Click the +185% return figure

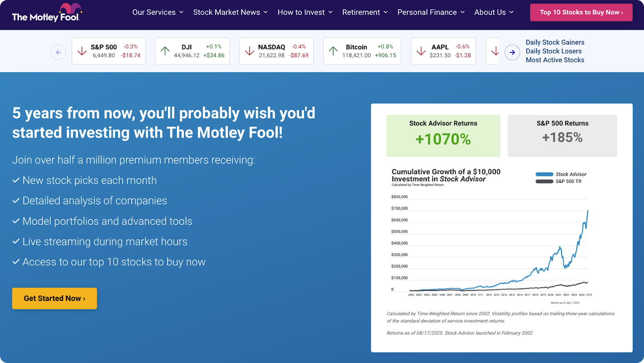coord(562,138)
